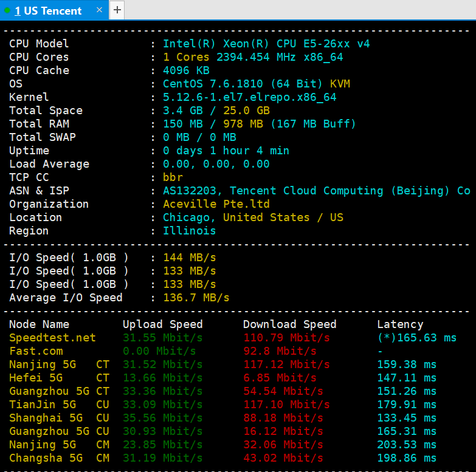Click latency value 179.91 ms
The image size is (476, 472).
pyautogui.click(x=407, y=405)
